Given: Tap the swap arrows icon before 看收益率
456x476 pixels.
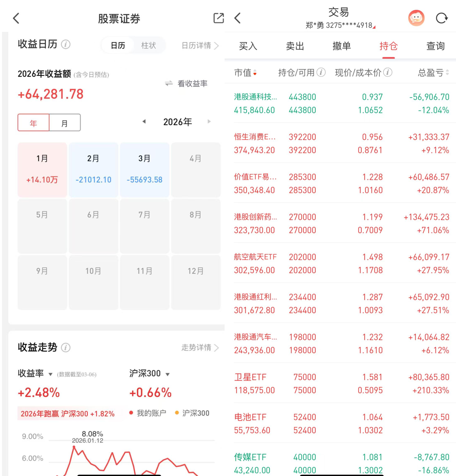Looking at the screenshot, I should point(169,83).
